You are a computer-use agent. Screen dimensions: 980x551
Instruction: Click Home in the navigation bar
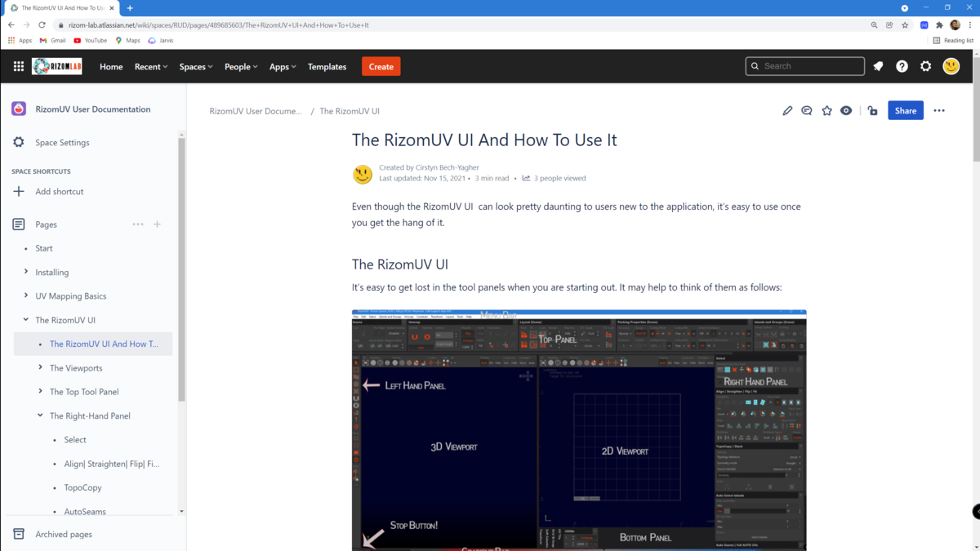(110, 66)
